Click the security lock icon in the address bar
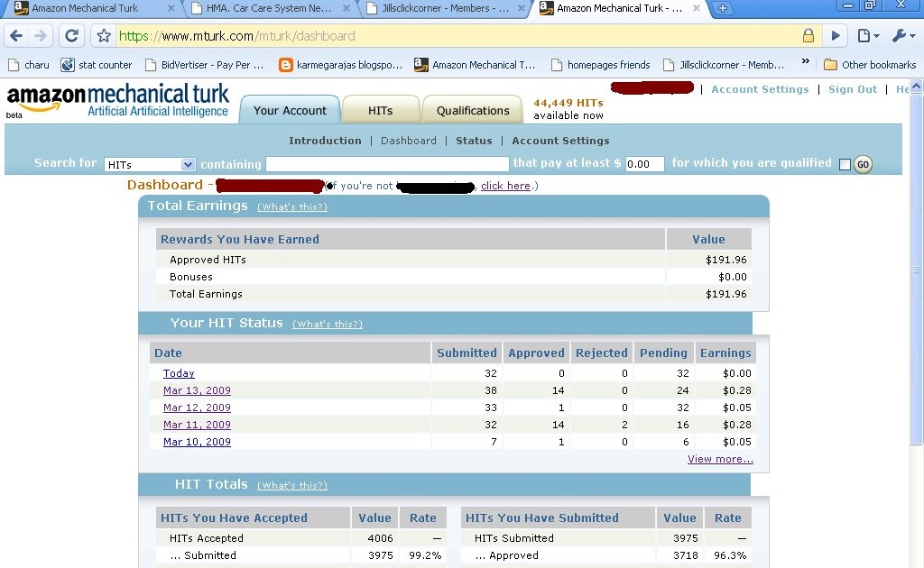924x568 pixels. click(x=808, y=36)
